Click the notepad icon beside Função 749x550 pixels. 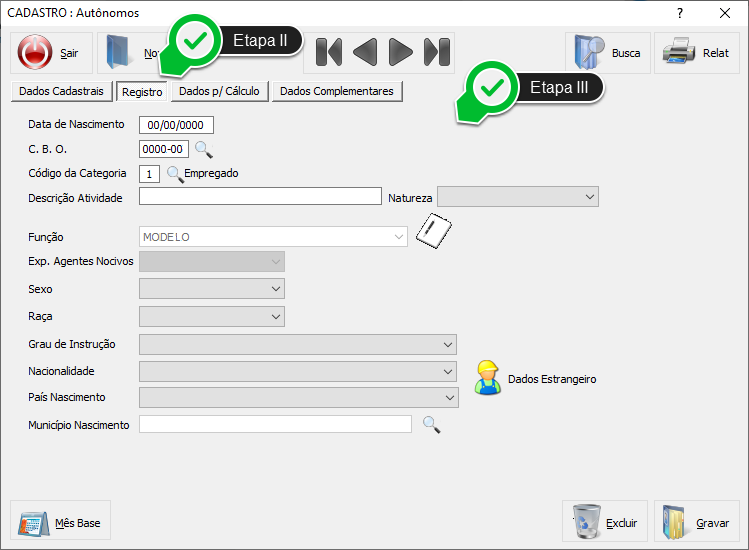[x=433, y=233]
